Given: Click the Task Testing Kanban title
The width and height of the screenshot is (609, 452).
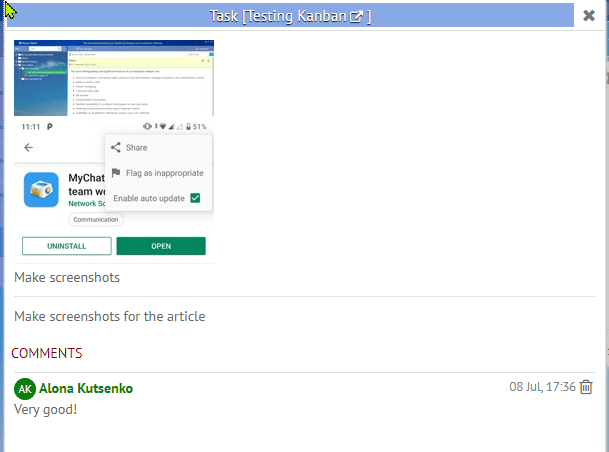Looking at the screenshot, I should 290,16.
